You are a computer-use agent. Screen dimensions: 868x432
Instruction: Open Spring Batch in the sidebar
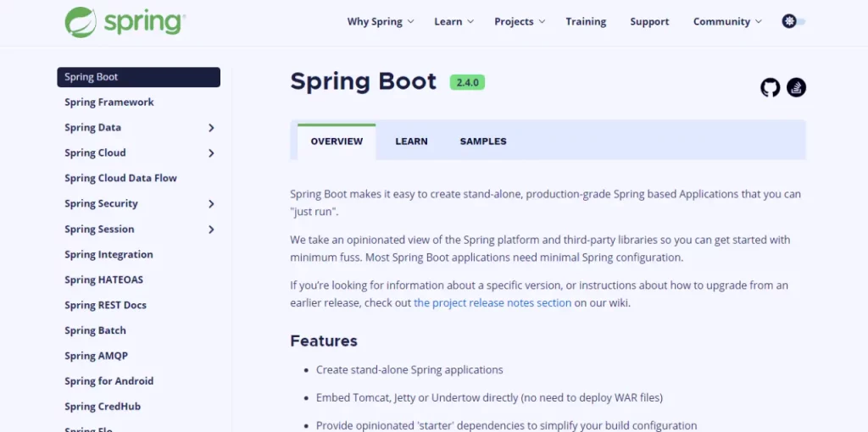coord(95,330)
